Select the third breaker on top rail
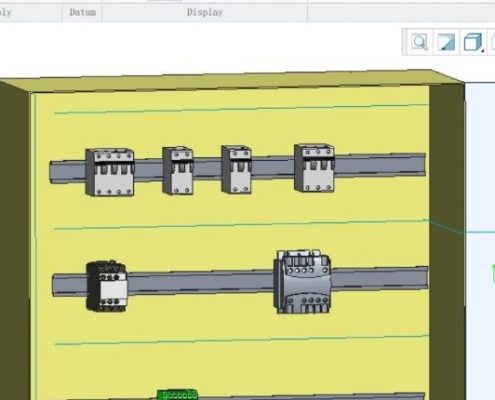Screen dimensions: 495x400 [236, 169]
